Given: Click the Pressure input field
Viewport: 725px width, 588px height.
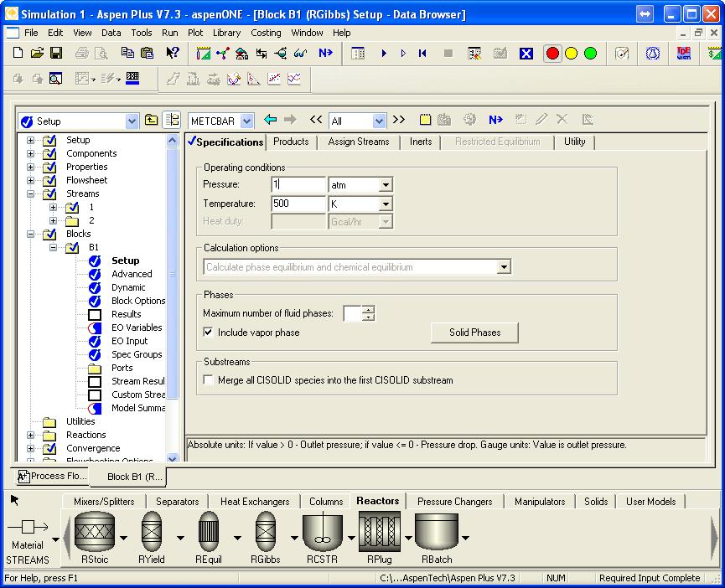Looking at the screenshot, I should click(298, 185).
